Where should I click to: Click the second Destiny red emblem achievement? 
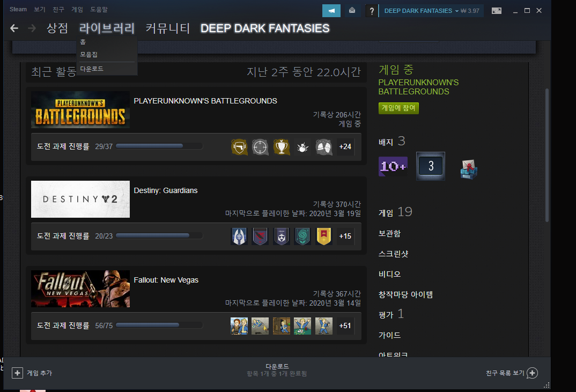(x=260, y=236)
